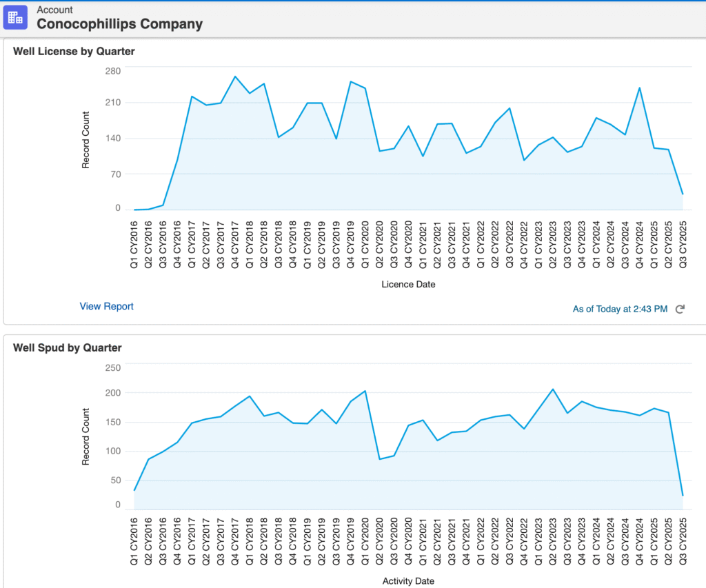The image size is (706, 588).
Task: Click the 200 value on spud chart axis
Action: click(113, 393)
